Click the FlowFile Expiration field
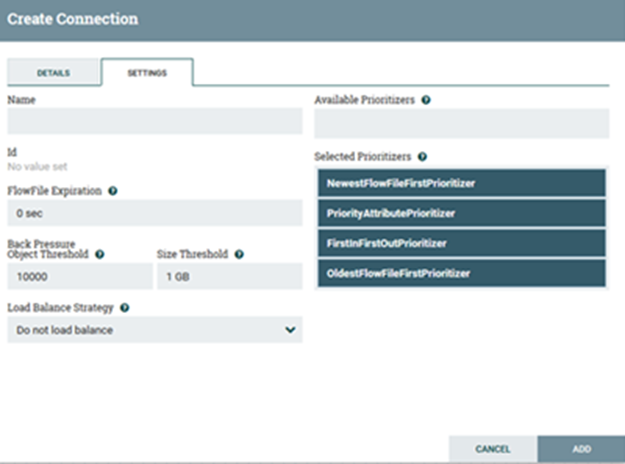Viewport: 625px width, 464px height. [154, 213]
